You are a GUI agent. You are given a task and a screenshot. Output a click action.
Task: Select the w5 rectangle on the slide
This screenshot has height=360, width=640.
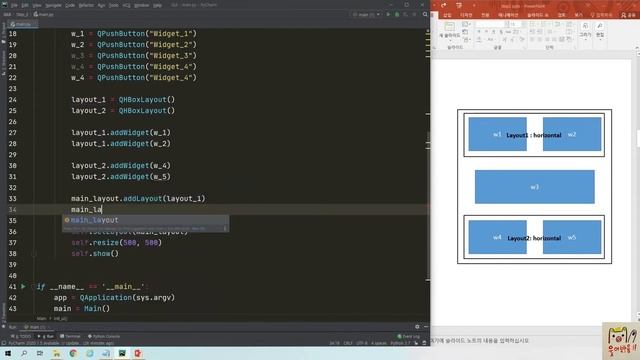pyautogui.click(x=572, y=237)
